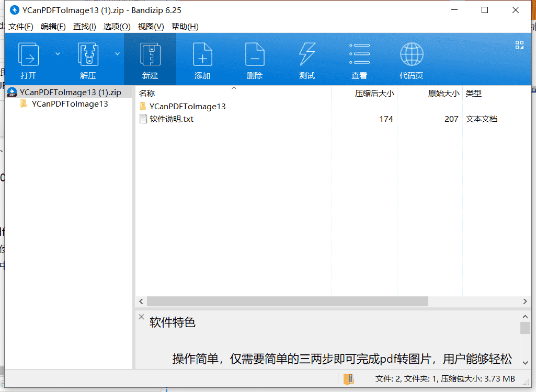Open the 视图(V) menu
This screenshot has width=536, height=392.
click(151, 27)
